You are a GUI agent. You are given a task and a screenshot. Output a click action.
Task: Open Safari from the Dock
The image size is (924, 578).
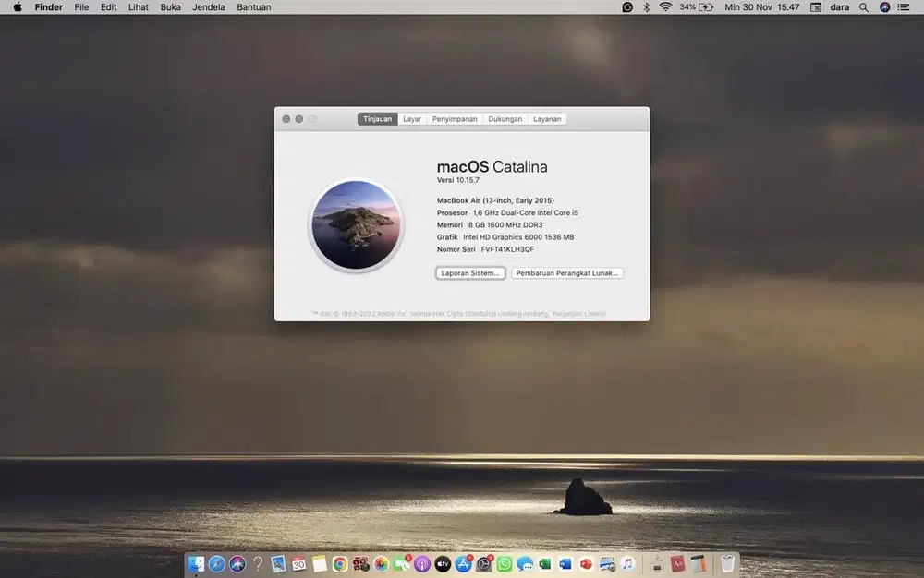(x=216, y=563)
